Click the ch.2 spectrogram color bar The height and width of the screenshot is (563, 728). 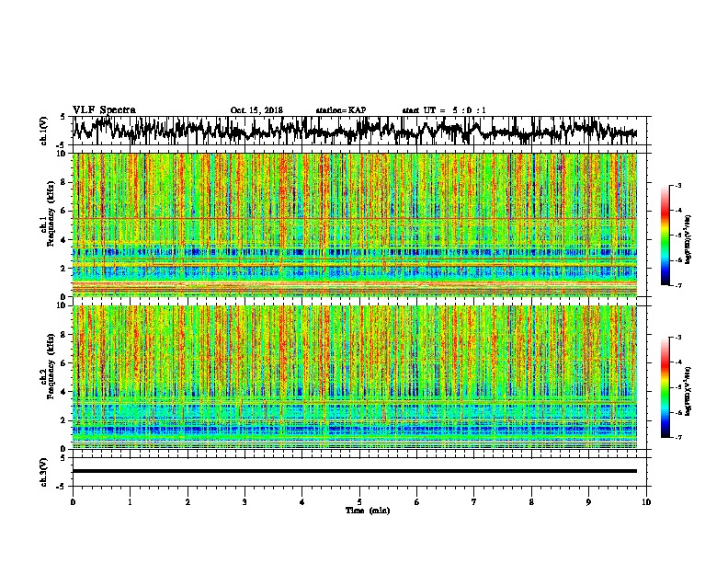pos(665,387)
